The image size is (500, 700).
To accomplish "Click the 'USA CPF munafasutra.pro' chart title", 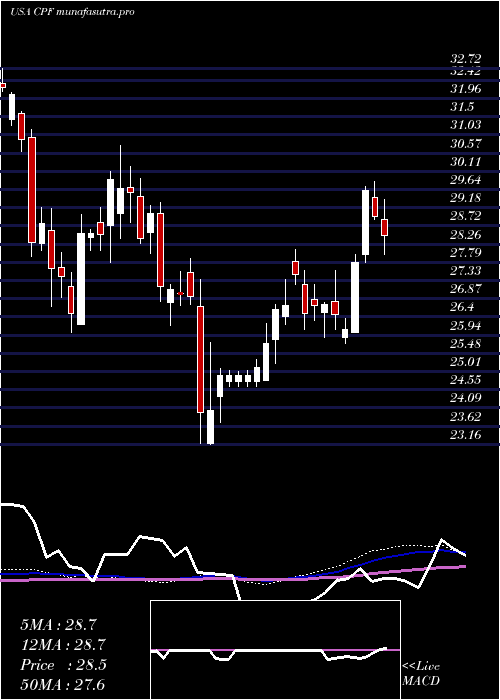I will tap(72, 12).
